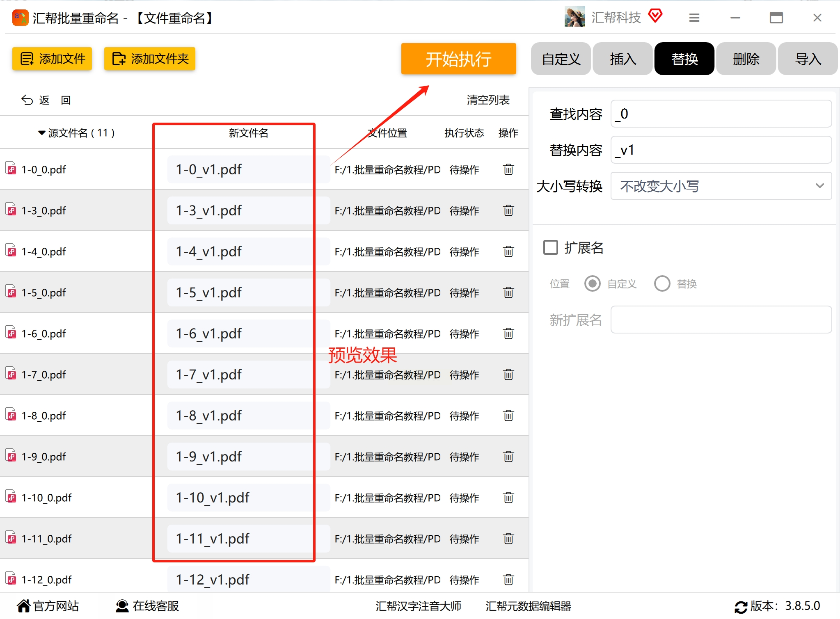Delete the 1-0_0.pdf row with trash icon
Viewport: 840px width, 619px height.
pyautogui.click(x=508, y=169)
